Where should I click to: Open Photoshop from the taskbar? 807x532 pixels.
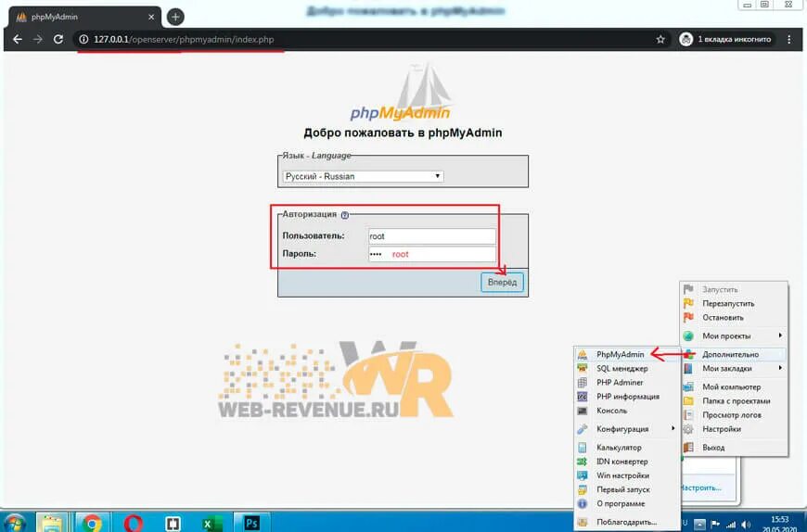click(251, 523)
